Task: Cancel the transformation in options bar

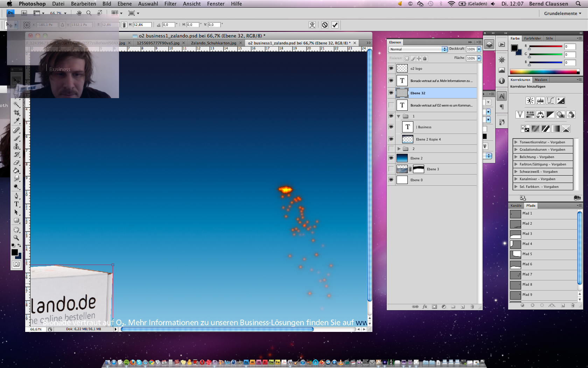Action: tap(325, 25)
